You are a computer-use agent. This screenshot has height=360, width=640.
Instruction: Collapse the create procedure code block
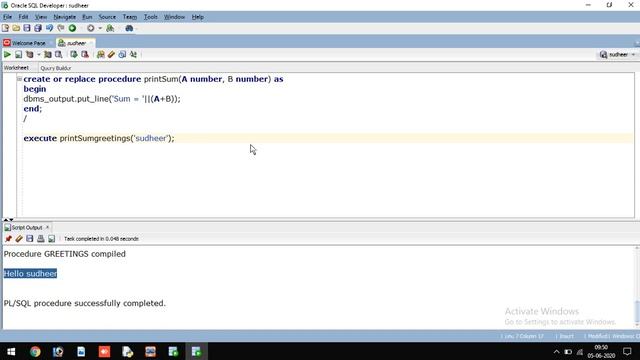click(19, 79)
